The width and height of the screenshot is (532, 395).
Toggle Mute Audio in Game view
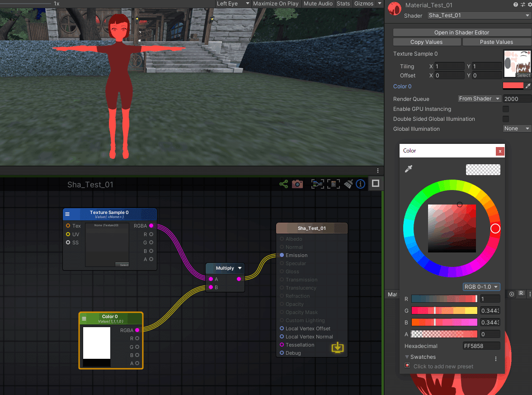[x=318, y=4]
